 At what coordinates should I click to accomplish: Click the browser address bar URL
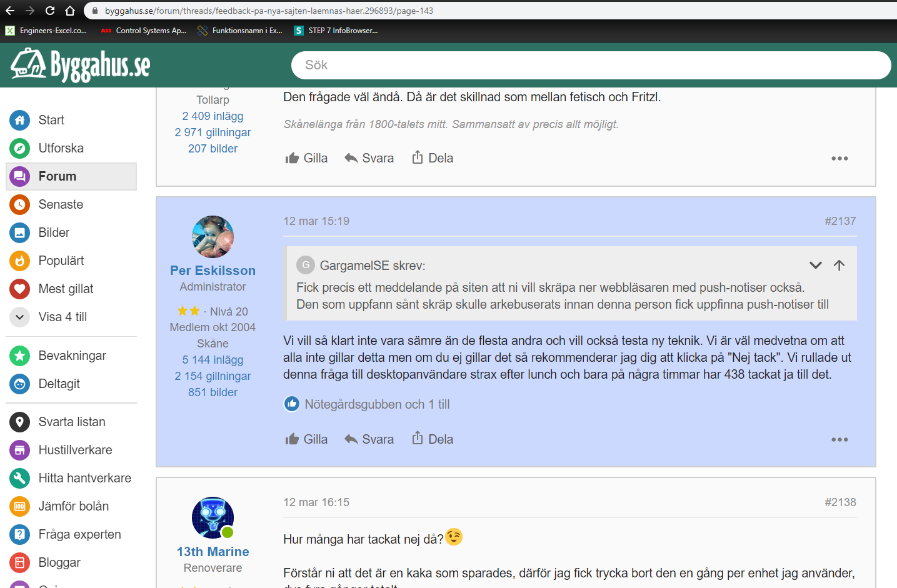pos(269,11)
